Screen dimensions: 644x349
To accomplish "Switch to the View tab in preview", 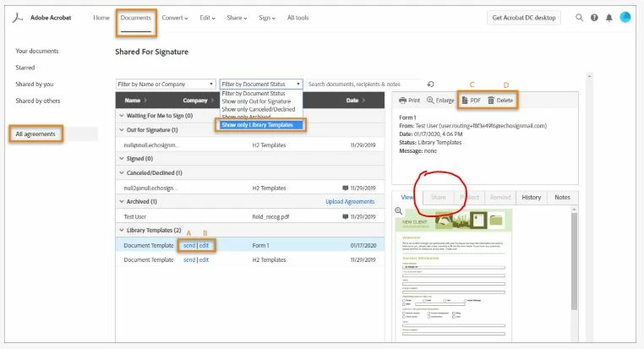I will pos(407,198).
